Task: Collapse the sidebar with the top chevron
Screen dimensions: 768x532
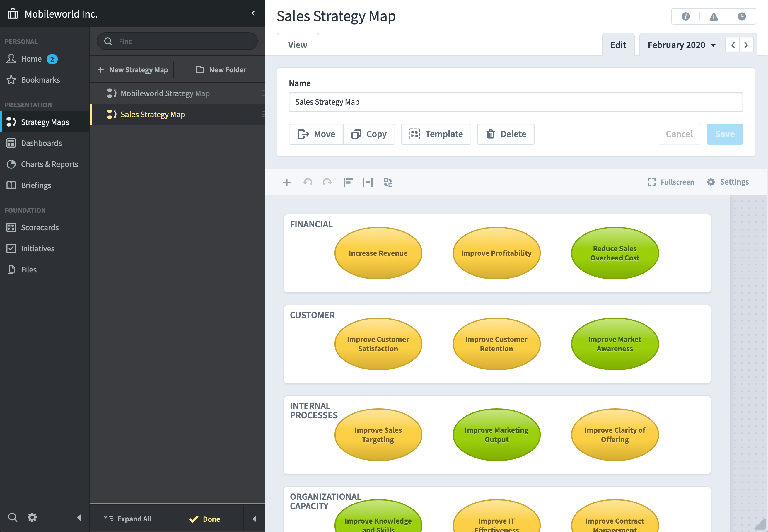Action: coord(253,13)
